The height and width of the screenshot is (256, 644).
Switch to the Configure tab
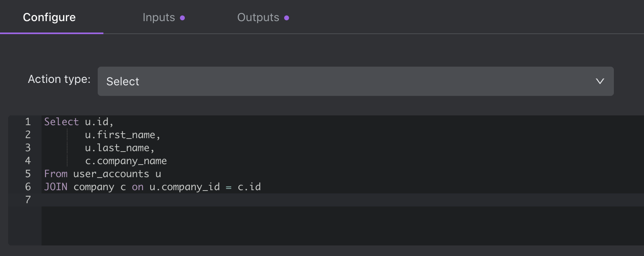(x=49, y=17)
